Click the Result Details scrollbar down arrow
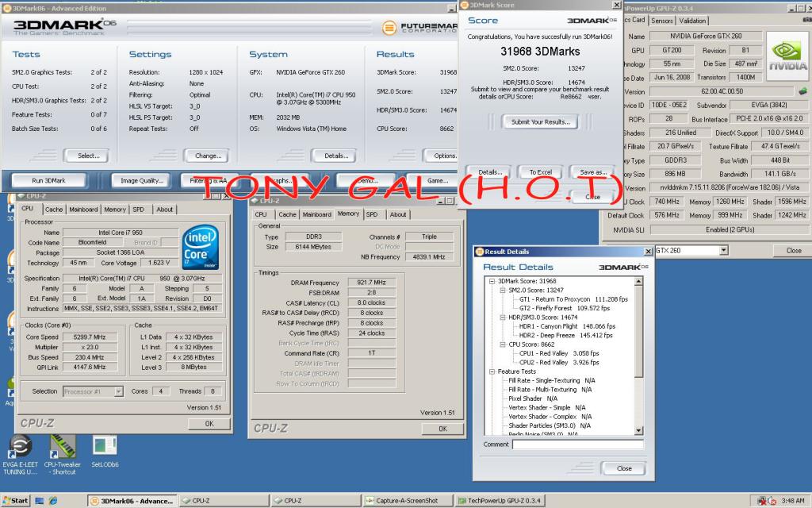Screen dimensions: 812x508 click(x=638, y=430)
